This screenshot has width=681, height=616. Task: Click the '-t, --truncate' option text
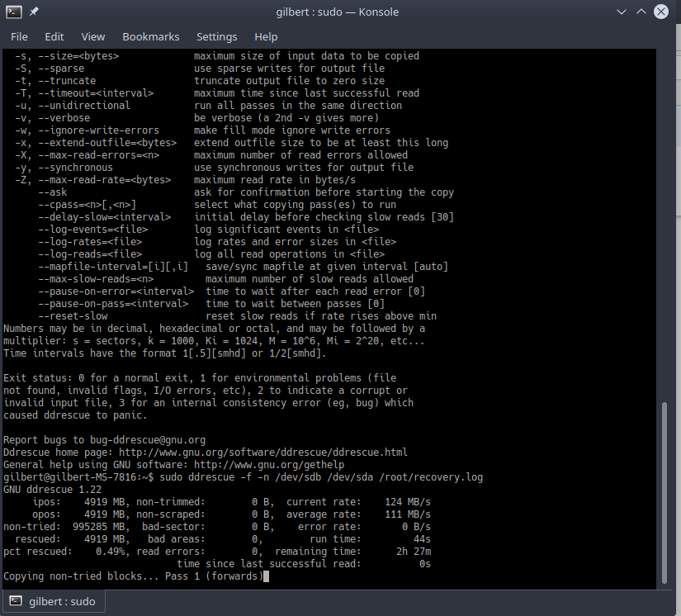[x=55, y=81]
